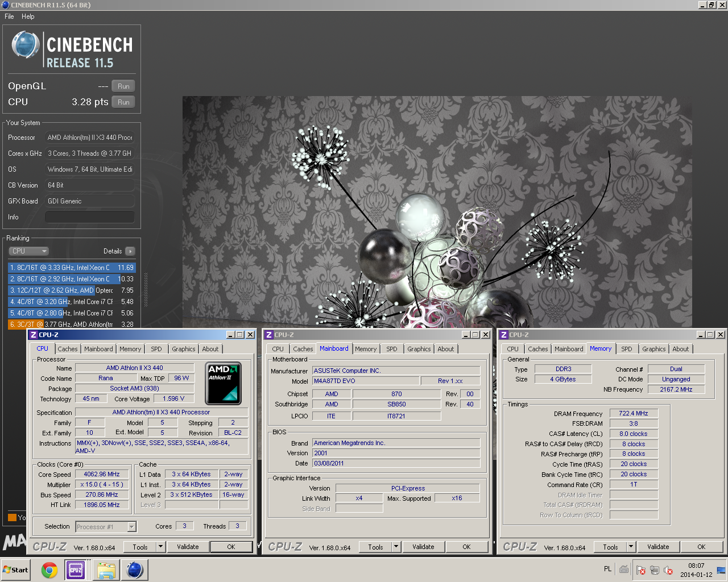Select ranking entry 8C/16T 2.92 GHz Xeon
This screenshot has width=728, height=582.
pyautogui.click(x=72, y=279)
